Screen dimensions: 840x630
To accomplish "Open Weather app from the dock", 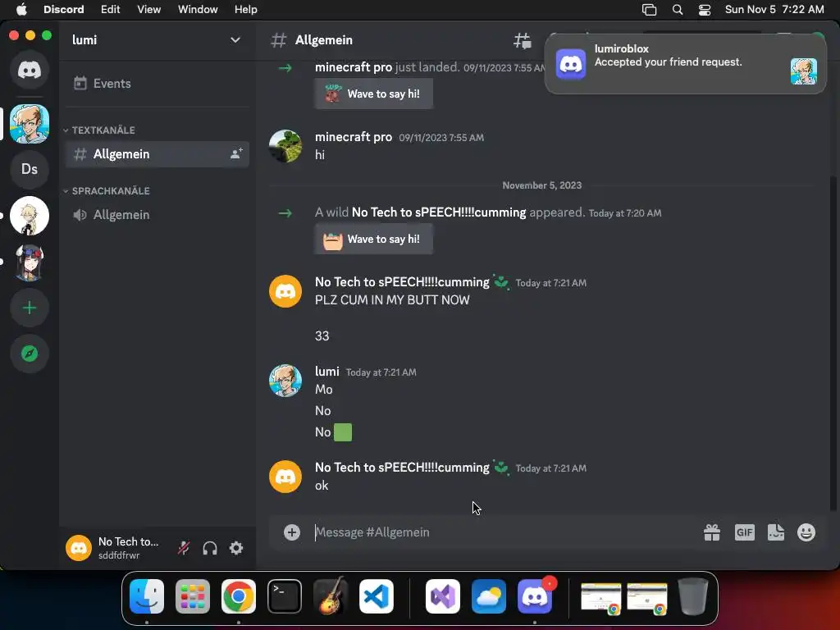I will coord(489,596).
